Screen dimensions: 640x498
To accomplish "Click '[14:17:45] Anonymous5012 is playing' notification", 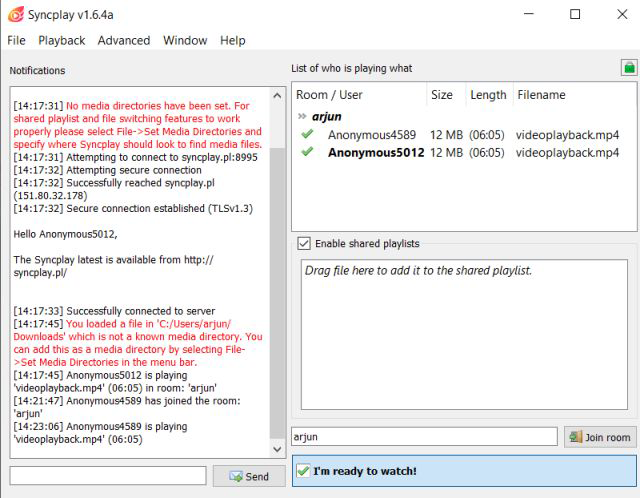I will [115, 382].
